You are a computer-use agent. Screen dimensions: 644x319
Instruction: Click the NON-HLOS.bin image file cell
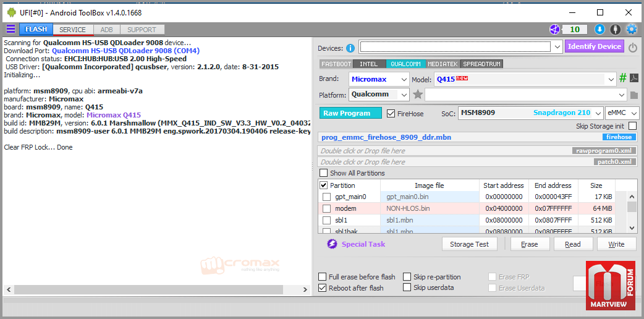point(430,208)
